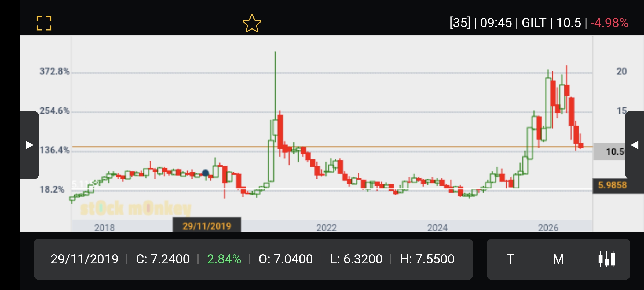Screen dimensions: 644x290
Task: Tap the high price H: 7.5500
Action: [x=427, y=259]
